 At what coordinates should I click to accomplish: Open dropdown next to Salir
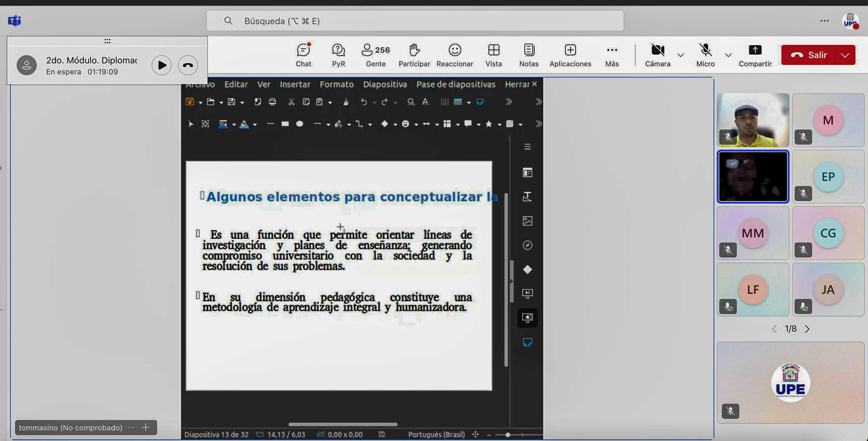pos(845,55)
